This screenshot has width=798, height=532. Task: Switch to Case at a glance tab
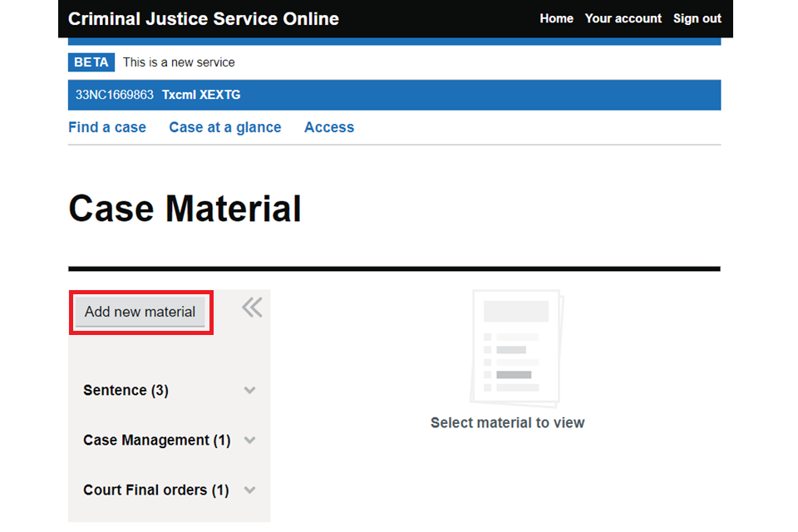tap(225, 127)
